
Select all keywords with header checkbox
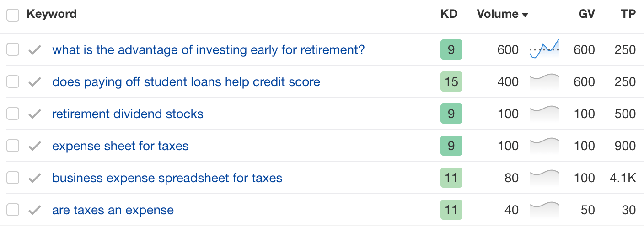click(13, 15)
